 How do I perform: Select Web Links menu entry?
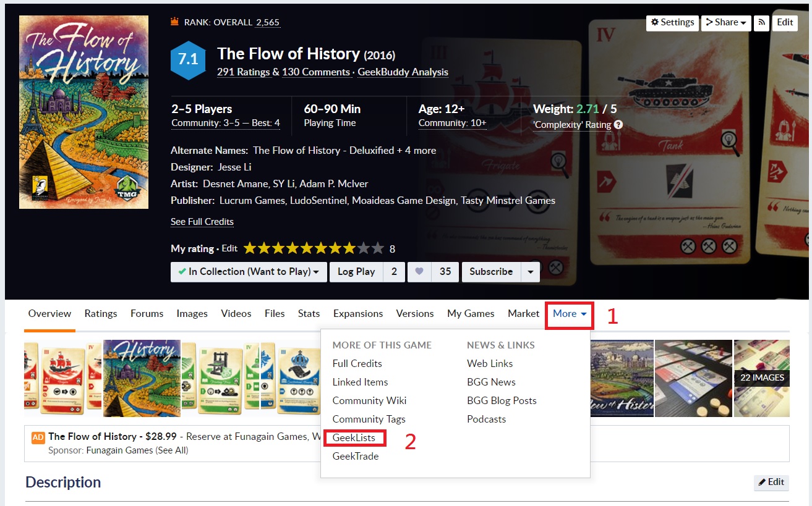click(x=490, y=363)
